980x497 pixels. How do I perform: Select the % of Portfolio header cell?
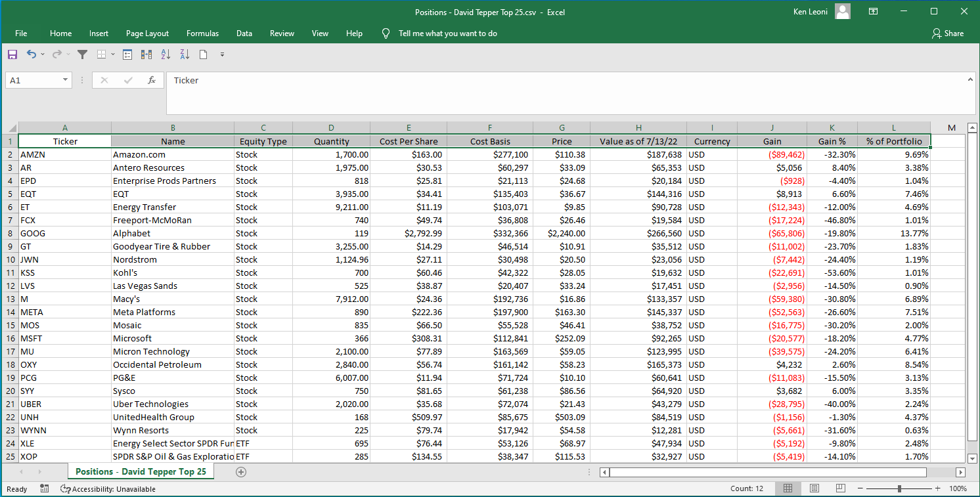click(x=894, y=141)
